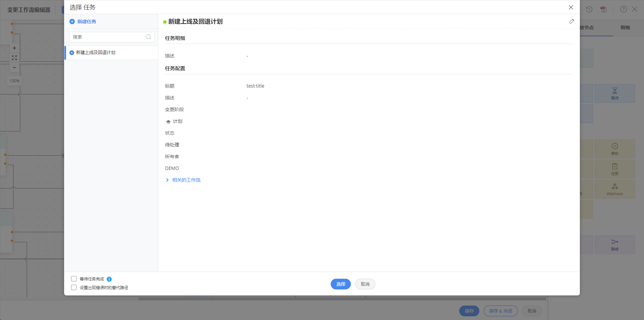Click the help question mark icon
The width and height of the screenshot is (644, 320).
click(x=623, y=9)
